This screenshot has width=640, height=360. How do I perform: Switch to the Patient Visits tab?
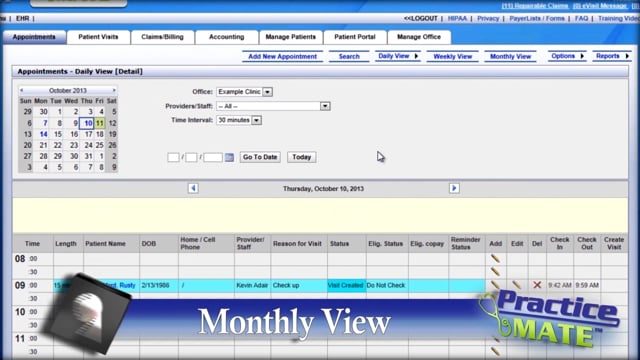pos(98,37)
